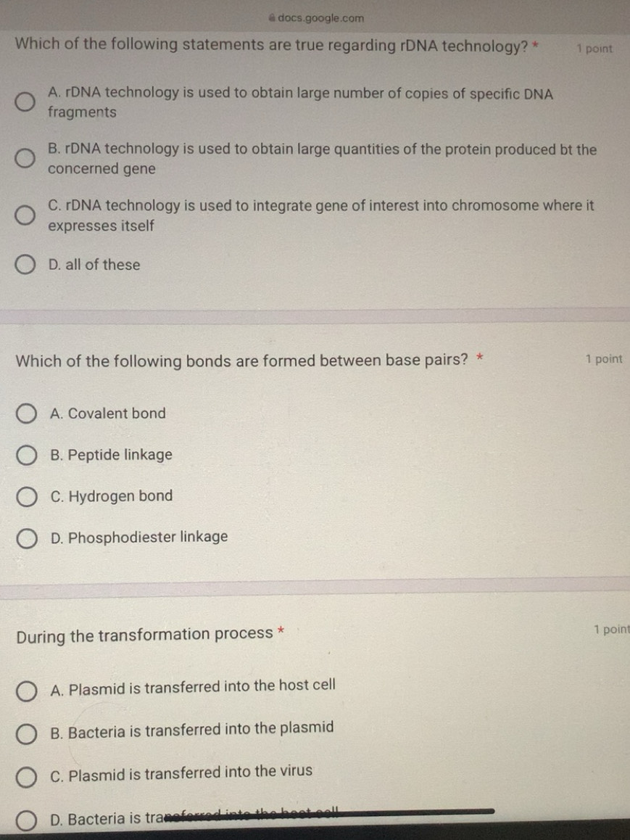Select the 'D. all of these' radio button
630x840 pixels.
click(25, 265)
